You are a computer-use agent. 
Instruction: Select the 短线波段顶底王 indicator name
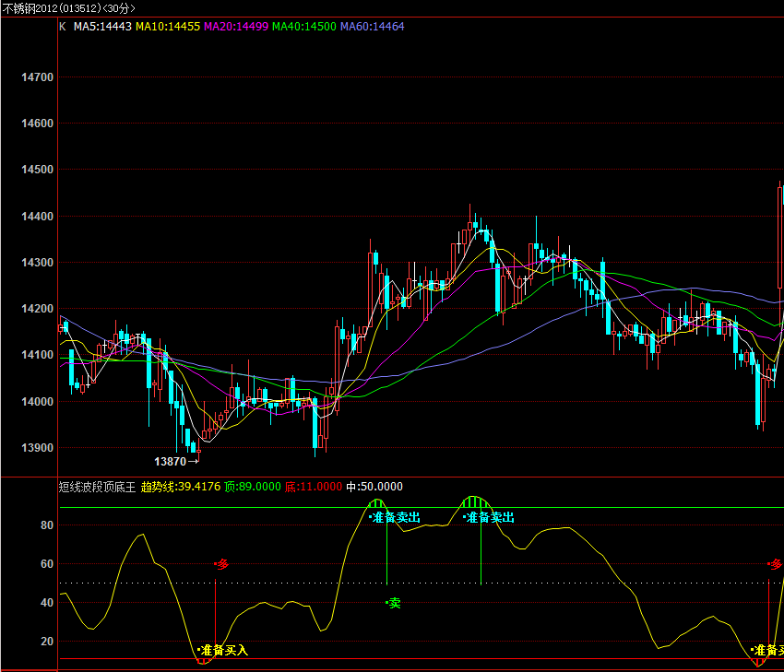pyautogui.click(x=97, y=487)
